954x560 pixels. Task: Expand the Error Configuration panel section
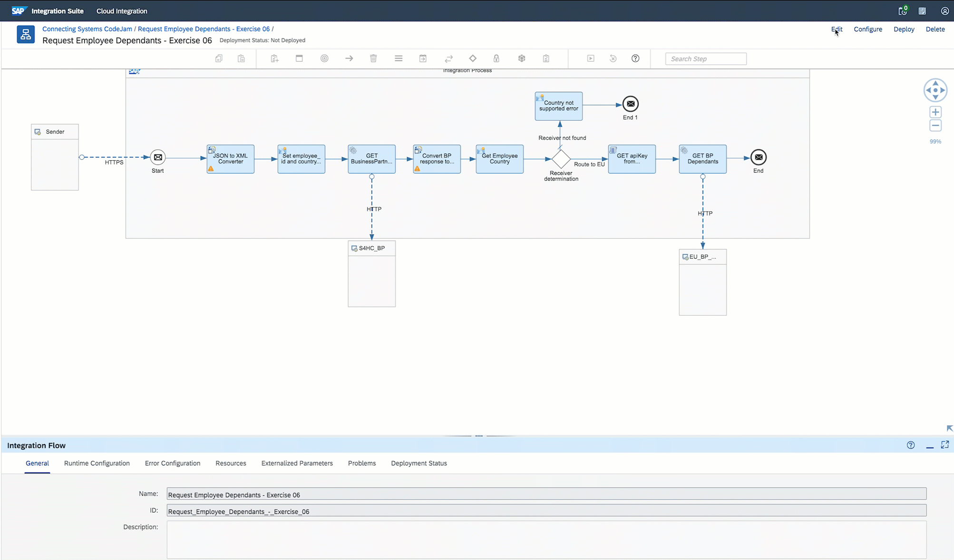tap(173, 463)
